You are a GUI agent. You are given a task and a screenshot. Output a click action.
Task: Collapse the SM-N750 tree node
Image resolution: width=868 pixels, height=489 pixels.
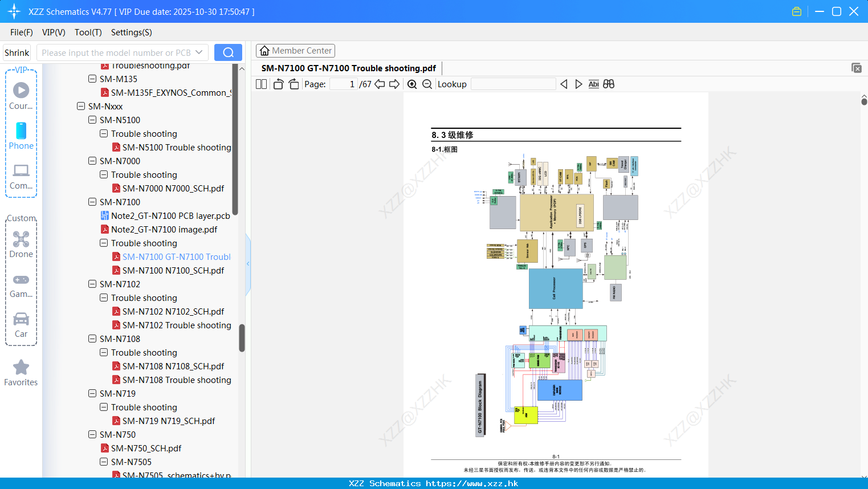(92, 434)
